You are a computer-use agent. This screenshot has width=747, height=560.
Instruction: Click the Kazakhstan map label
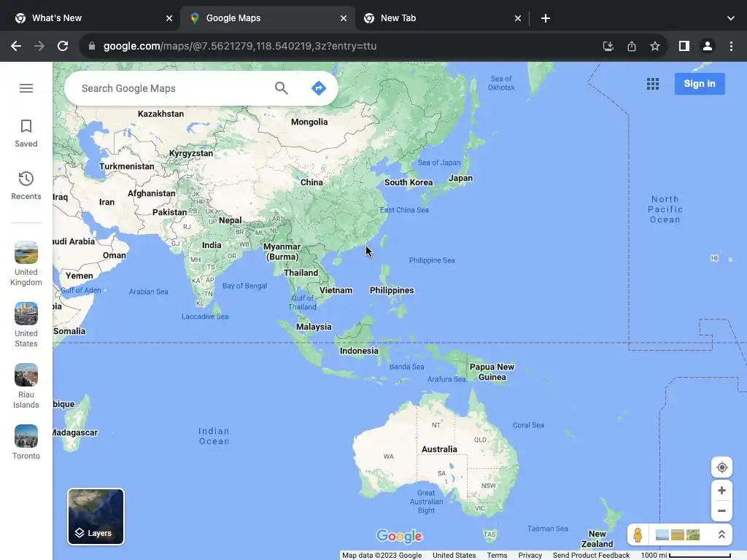[x=160, y=114]
